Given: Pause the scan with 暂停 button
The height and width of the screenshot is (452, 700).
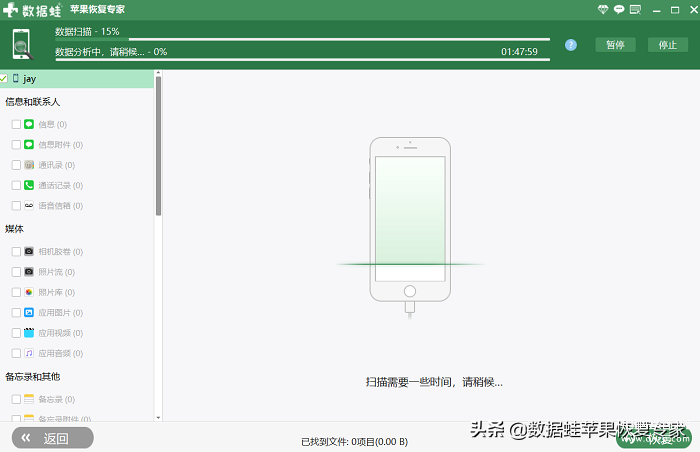Looking at the screenshot, I should pyautogui.click(x=615, y=45).
